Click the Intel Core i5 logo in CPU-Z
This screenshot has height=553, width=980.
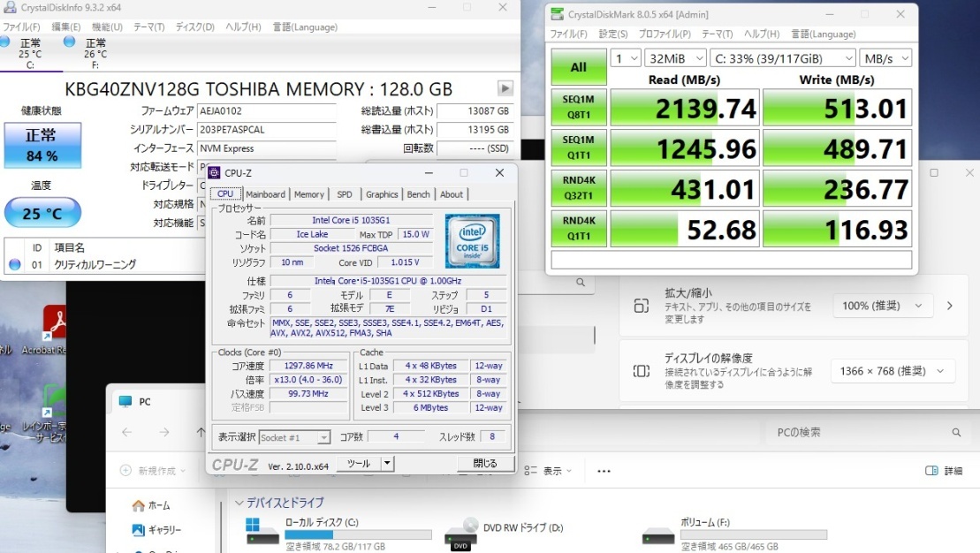point(472,241)
